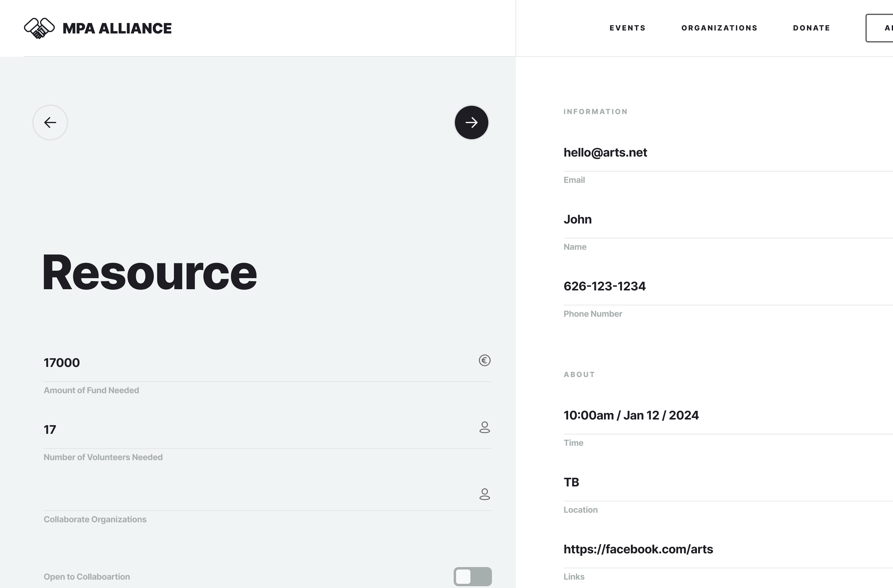Click the MPA ALLIANCE title text
The width and height of the screenshot is (893, 588).
coord(117,28)
